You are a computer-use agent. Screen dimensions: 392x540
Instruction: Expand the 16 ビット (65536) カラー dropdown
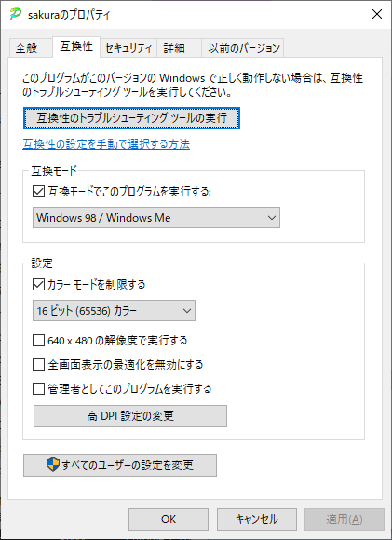point(114,311)
